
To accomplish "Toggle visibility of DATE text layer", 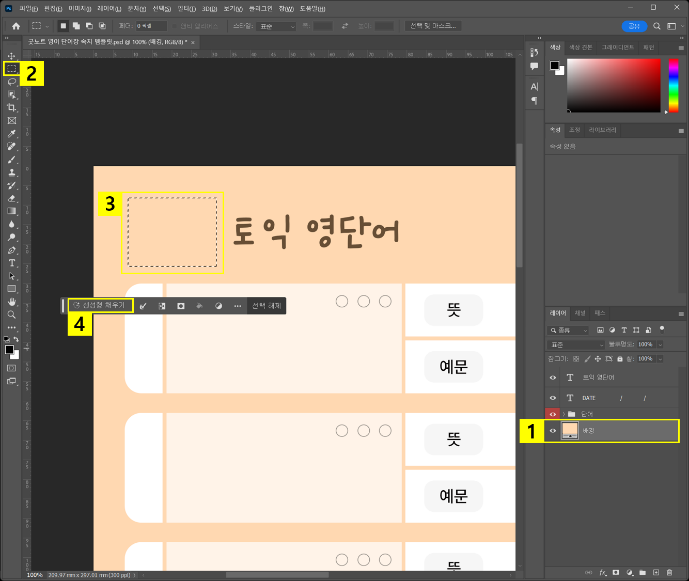I will [x=553, y=398].
